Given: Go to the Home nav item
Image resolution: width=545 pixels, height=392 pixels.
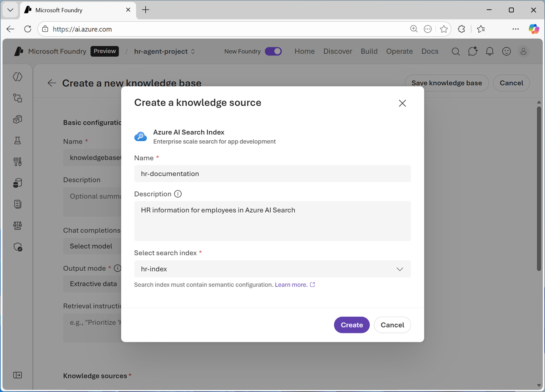Looking at the screenshot, I should pos(305,51).
